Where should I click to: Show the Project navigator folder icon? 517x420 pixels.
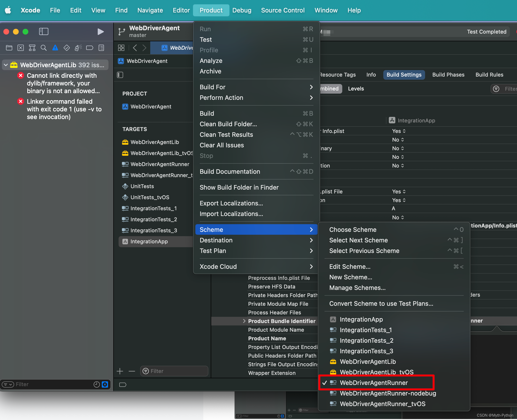[x=9, y=48]
